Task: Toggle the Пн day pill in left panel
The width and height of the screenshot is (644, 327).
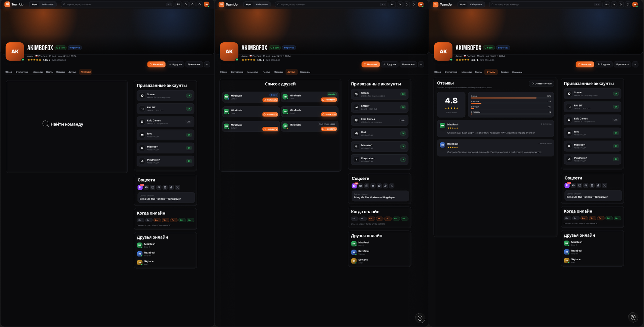Action: [x=140, y=220]
